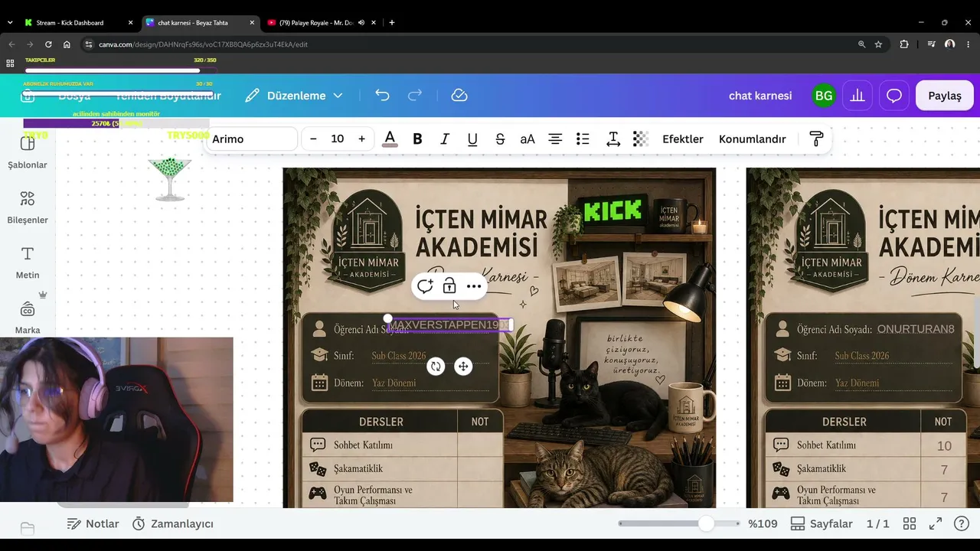Open the Zamanlayıcı timer

coord(172,524)
